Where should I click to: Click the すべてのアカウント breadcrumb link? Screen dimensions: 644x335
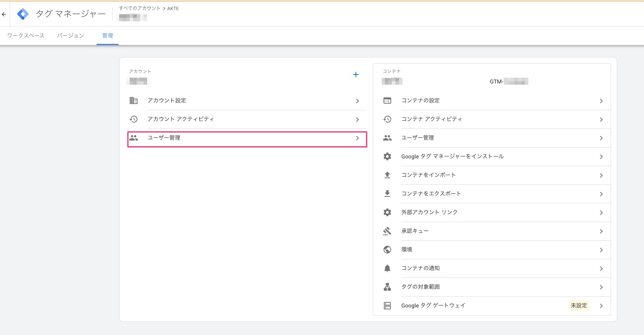(x=139, y=8)
